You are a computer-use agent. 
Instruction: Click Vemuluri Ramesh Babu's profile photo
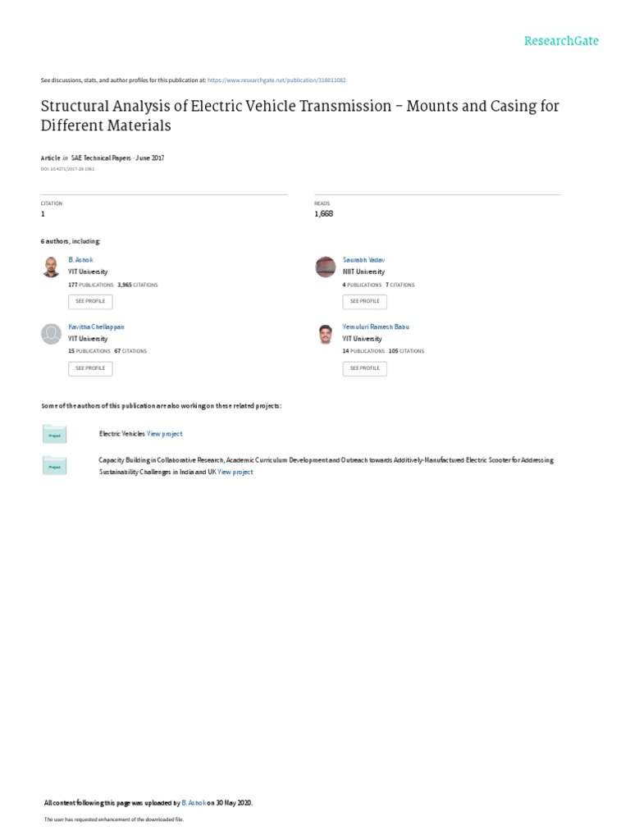pyautogui.click(x=326, y=334)
